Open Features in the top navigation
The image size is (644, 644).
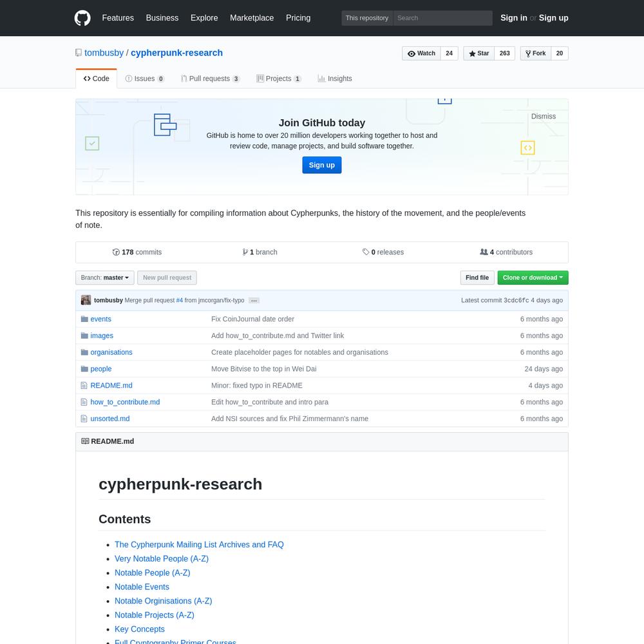click(118, 18)
